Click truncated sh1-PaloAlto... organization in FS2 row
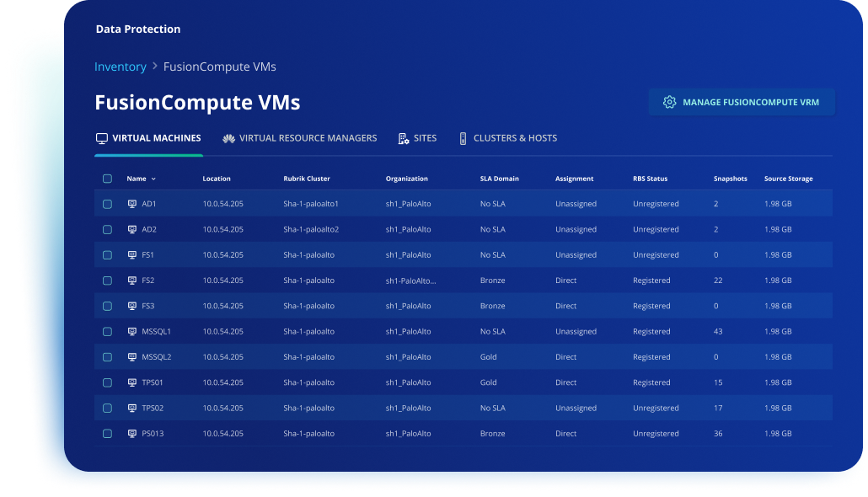The height and width of the screenshot is (497, 868). point(410,281)
